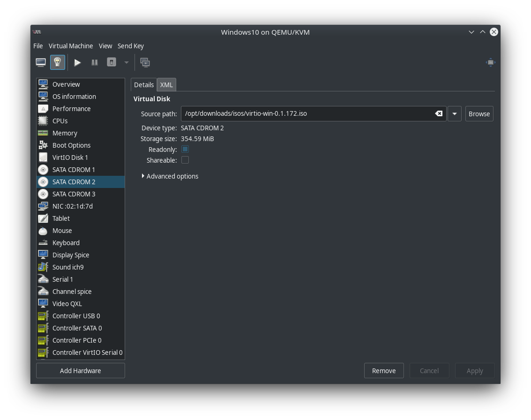The image size is (531, 420).
Task: Open the source path dropdown arrow
Action: (x=454, y=114)
